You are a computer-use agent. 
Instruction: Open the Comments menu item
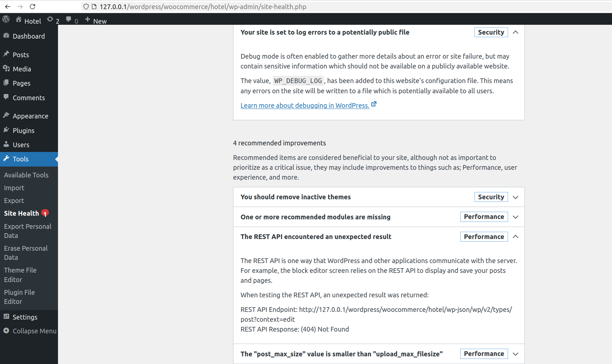(29, 98)
